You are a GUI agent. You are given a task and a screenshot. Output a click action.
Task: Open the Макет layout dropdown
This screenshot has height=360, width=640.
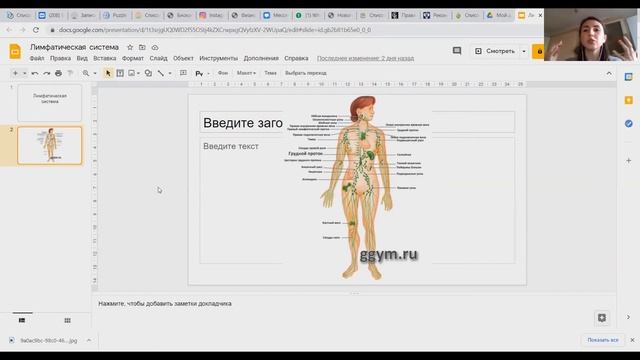click(x=246, y=73)
